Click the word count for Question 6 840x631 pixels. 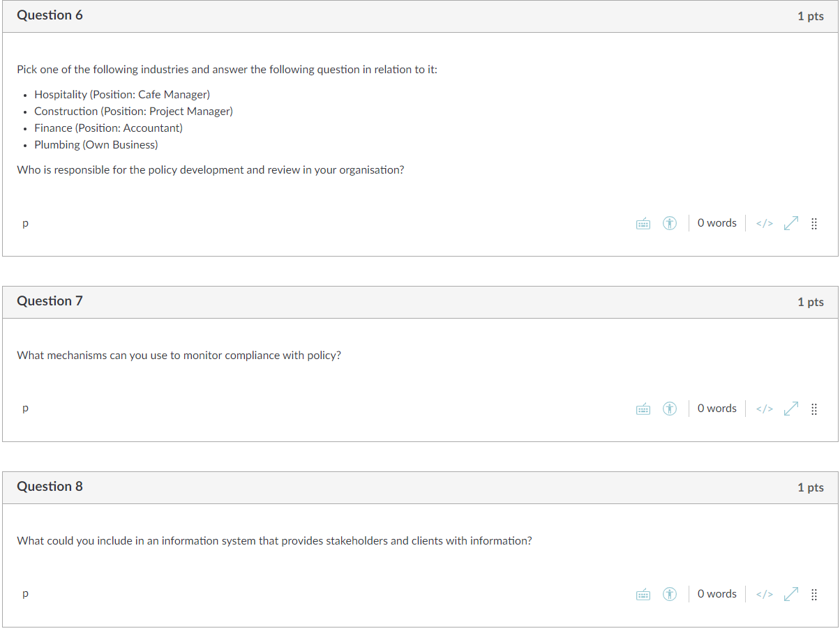pyautogui.click(x=717, y=223)
